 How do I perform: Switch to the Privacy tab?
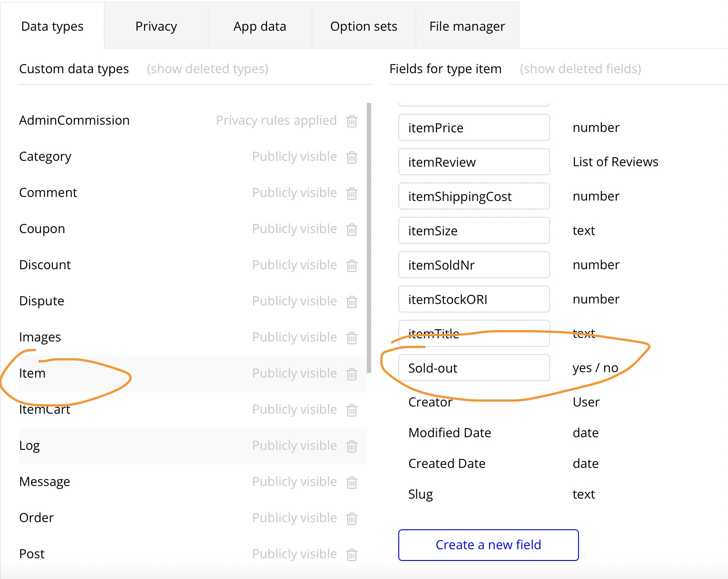[x=156, y=26]
